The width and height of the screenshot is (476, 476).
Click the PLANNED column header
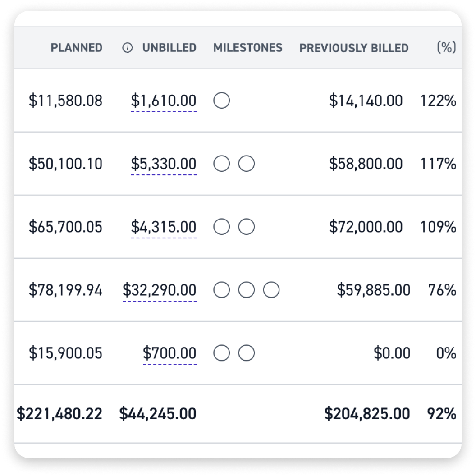point(77,48)
